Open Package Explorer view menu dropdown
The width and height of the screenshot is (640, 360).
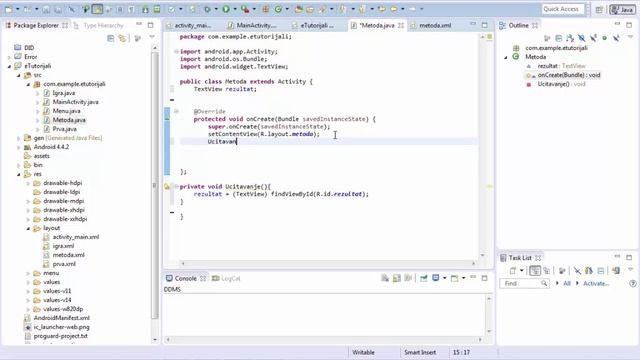152,38
